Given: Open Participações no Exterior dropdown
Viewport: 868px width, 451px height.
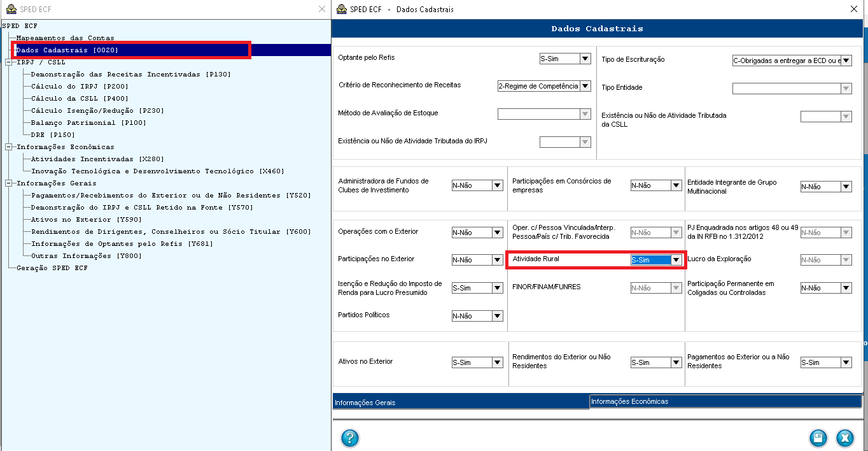Looking at the screenshot, I should pyautogui.click(x=498, y=260).
